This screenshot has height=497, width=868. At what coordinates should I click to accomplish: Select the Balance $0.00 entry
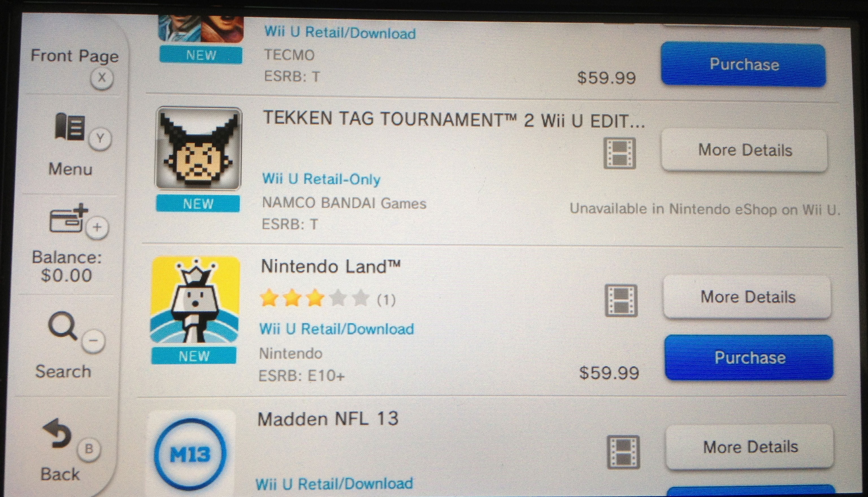(67, 266)
